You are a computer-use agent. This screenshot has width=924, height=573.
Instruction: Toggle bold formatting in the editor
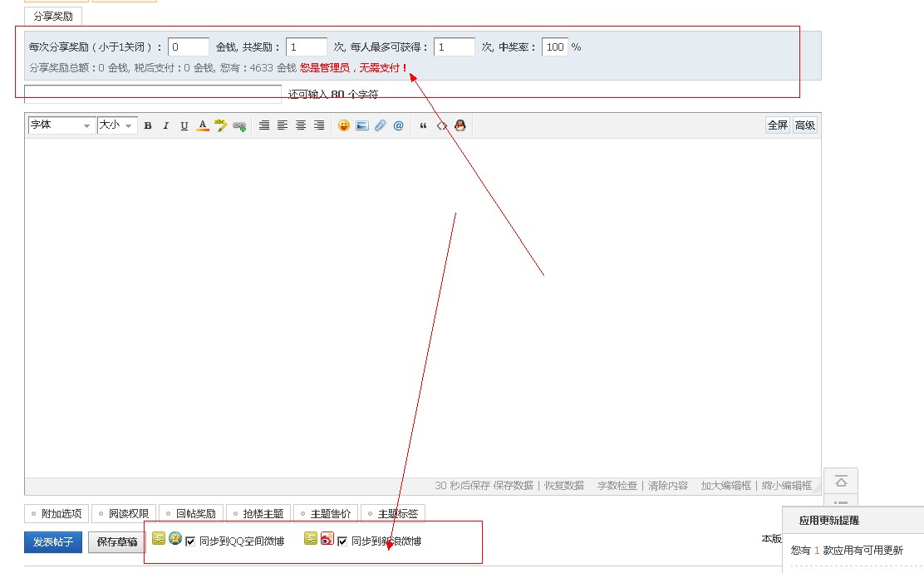148,126
